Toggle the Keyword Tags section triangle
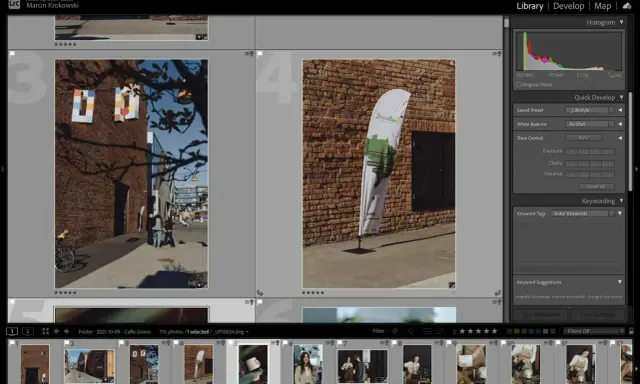This screenshot has height=384, width=640. [620, 213]
